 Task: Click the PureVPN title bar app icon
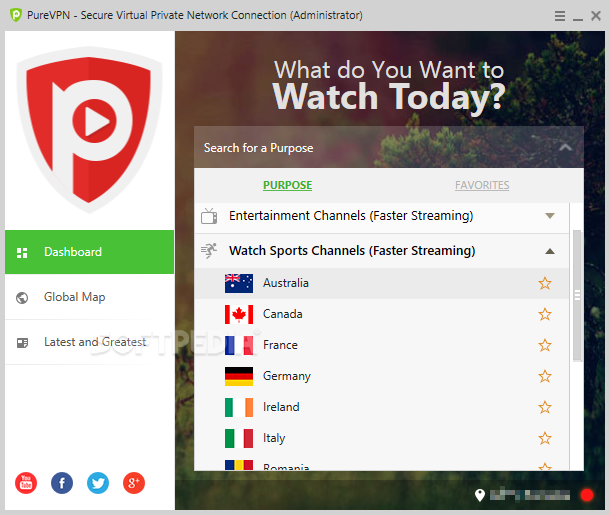coord(16,15)
